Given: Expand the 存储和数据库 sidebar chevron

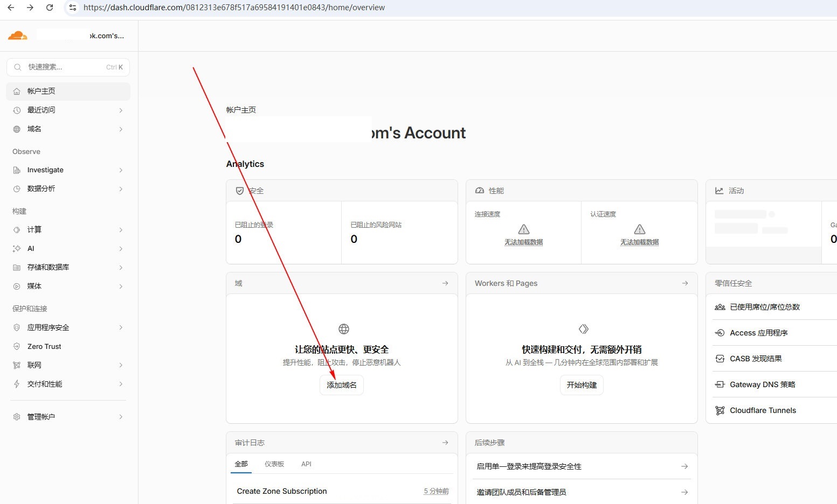Looking at the screenshot, I should pyautogui.click(x=121, y=268).
